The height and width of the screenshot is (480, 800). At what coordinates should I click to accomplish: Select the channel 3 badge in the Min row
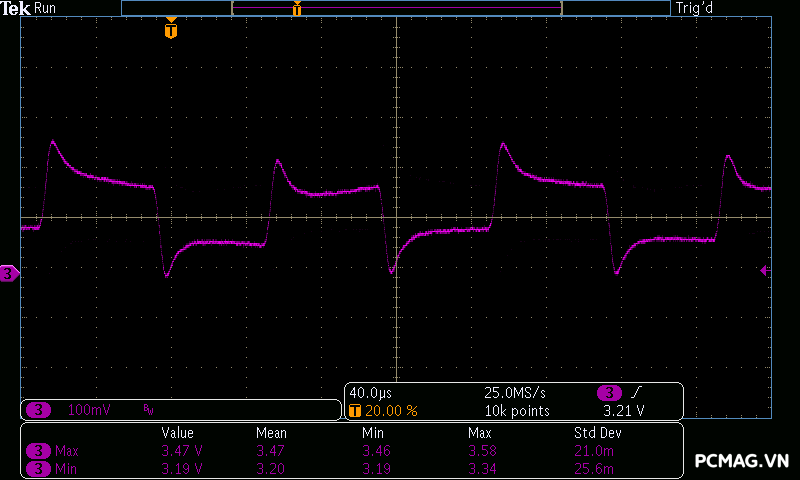[x=38, y=468]
